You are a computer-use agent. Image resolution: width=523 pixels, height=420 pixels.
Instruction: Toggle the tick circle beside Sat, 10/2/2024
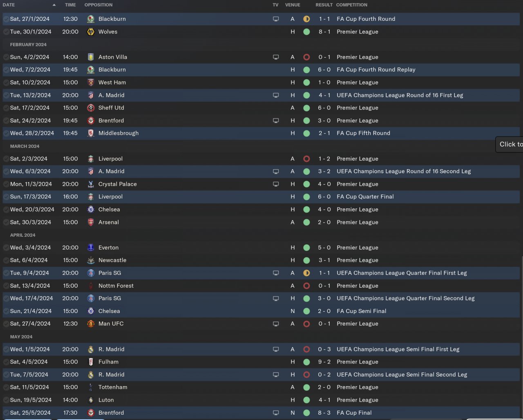(6, 83)
